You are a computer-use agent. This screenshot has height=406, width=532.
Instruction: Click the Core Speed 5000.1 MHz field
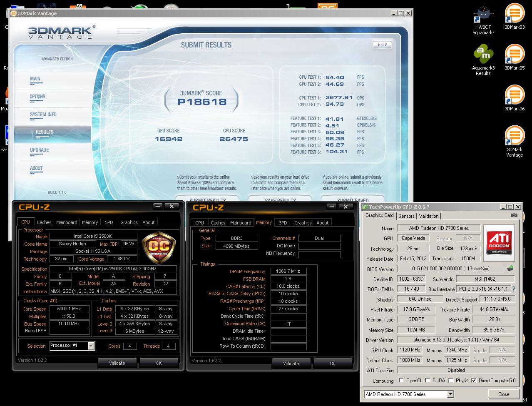tap(69, 309)
